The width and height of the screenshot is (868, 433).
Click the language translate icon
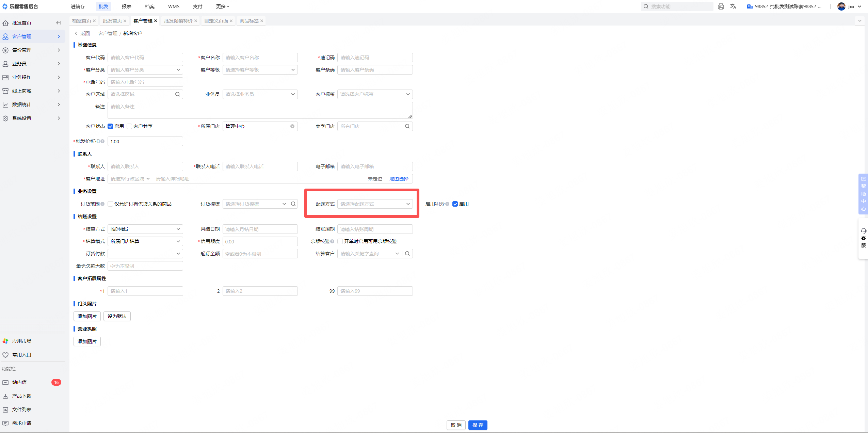(733, 6)
